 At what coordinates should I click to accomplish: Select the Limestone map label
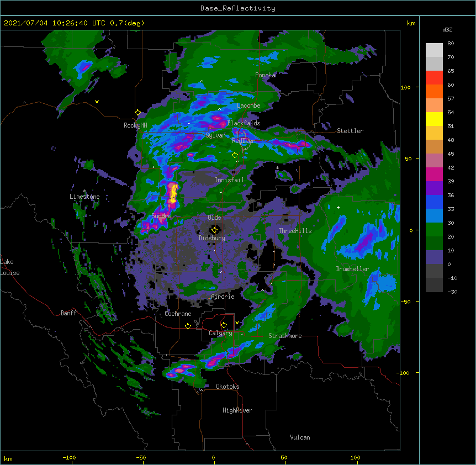[84, 197]
